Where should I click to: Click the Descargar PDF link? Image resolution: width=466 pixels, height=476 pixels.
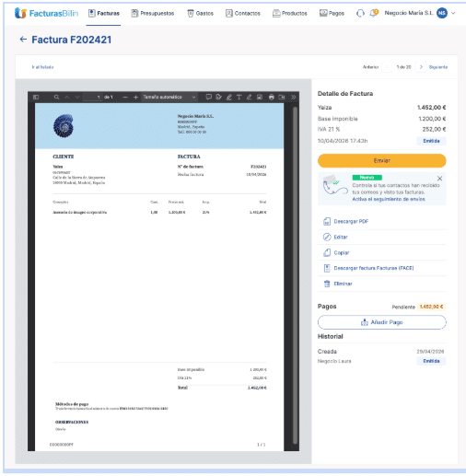(x=351, y=221)
